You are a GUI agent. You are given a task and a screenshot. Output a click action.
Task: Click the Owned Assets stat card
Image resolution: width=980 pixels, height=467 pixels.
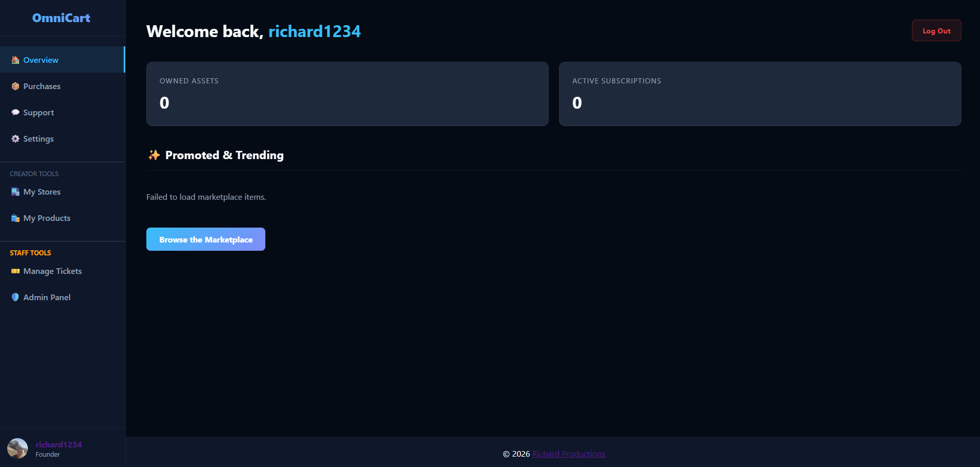click(x=347, y=94)
